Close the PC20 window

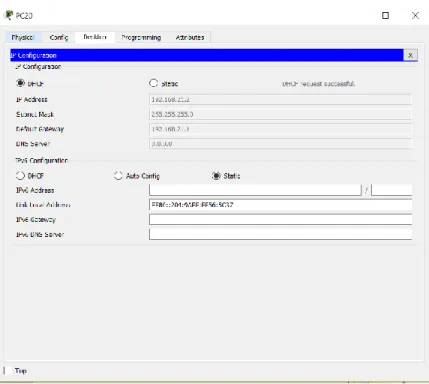[x=415, y=15]
